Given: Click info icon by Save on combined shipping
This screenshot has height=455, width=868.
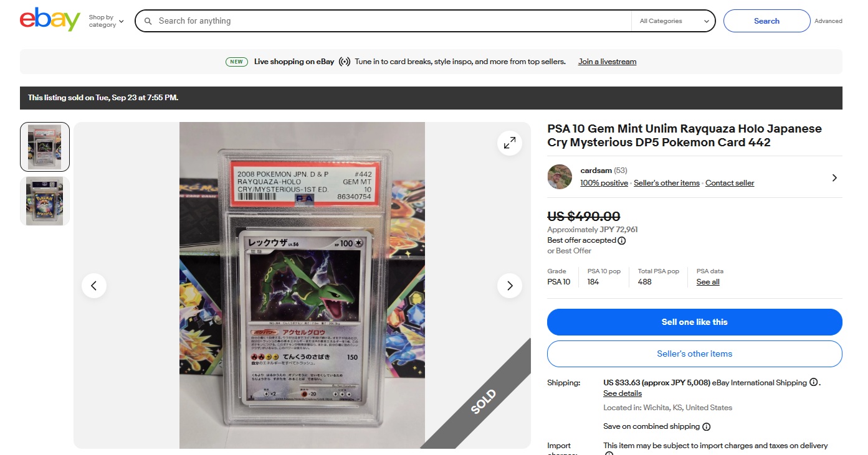Looking at the screenshot, I should 706,427.
